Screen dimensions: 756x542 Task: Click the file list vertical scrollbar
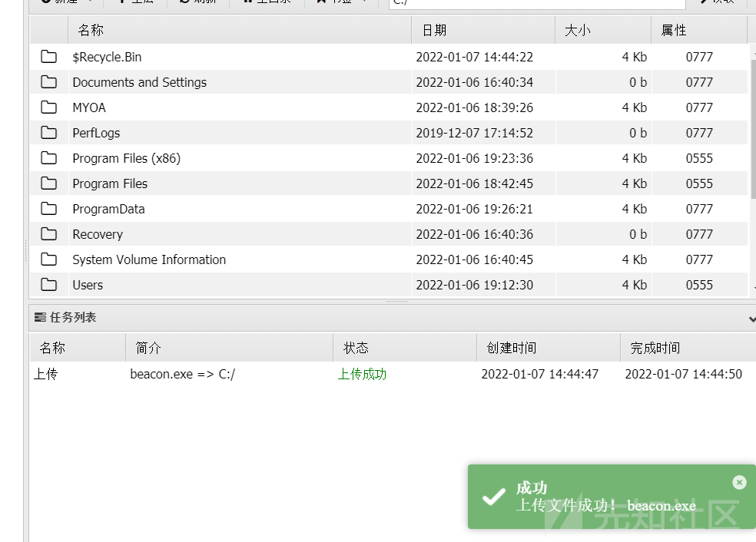pyautogui.click(x=753, y=129)
